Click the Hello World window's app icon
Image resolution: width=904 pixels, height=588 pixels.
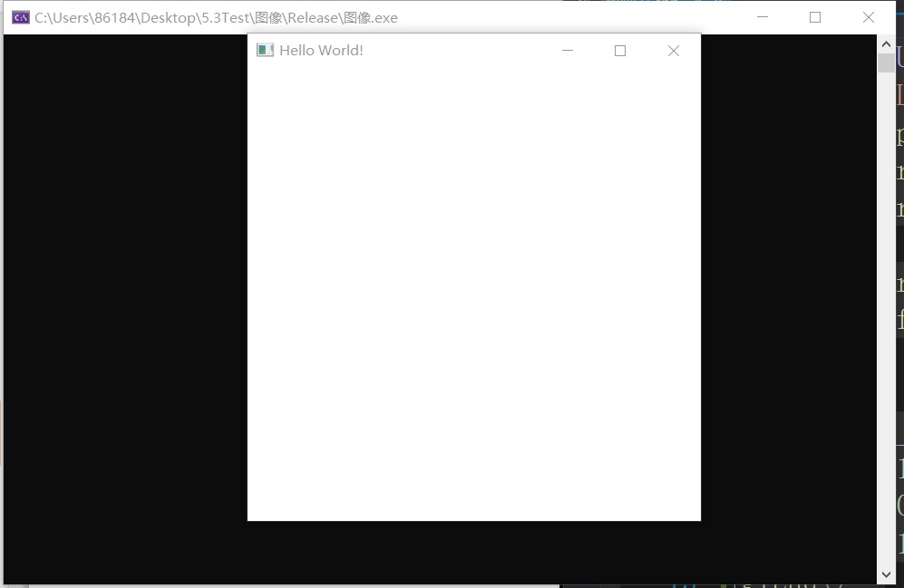[265, 51]
